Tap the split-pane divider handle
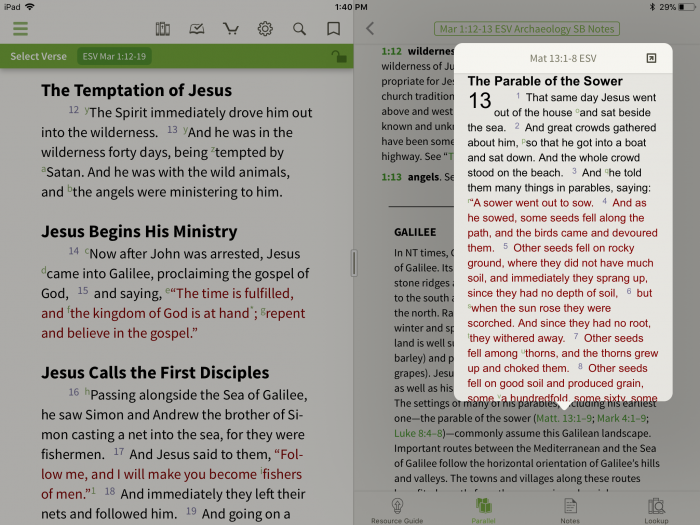 coord(354,263)
